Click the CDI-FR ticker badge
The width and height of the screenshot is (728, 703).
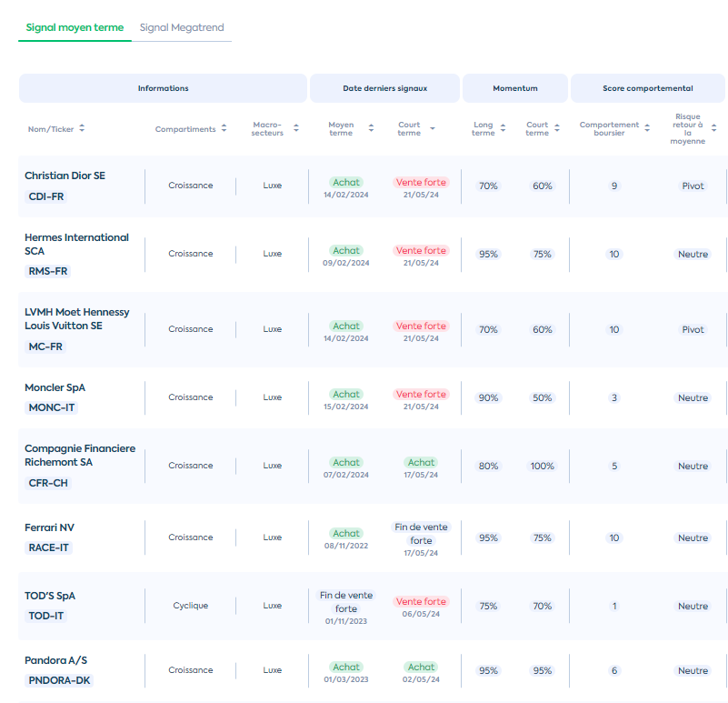(x=46, y=196)
